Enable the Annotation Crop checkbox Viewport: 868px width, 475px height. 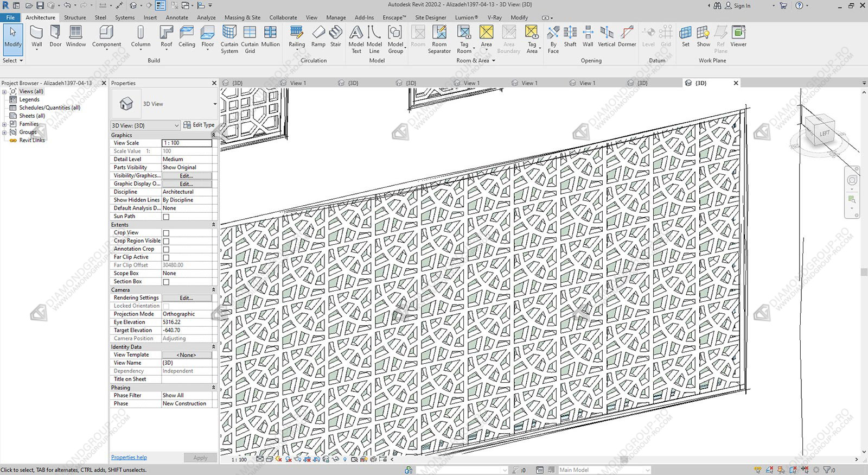point(166,249)
